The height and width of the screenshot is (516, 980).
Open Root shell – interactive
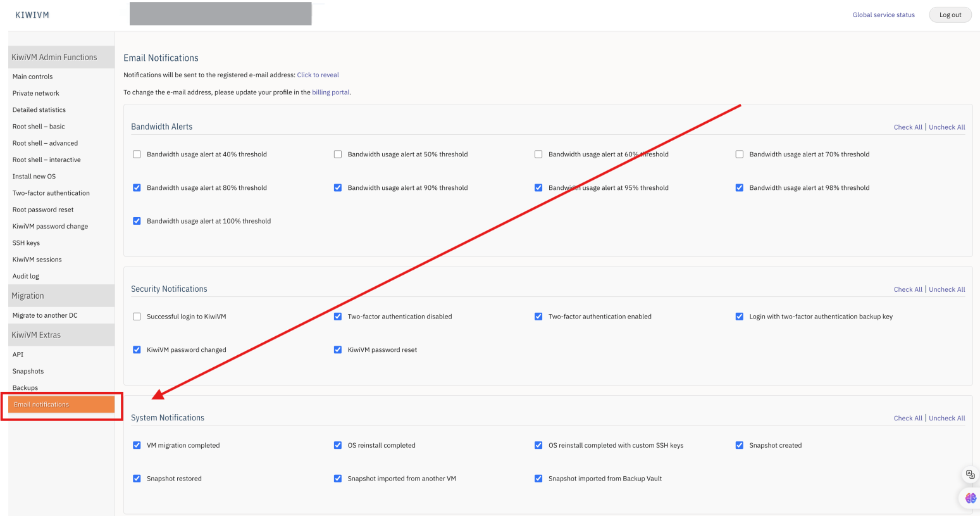click(47, 160)
